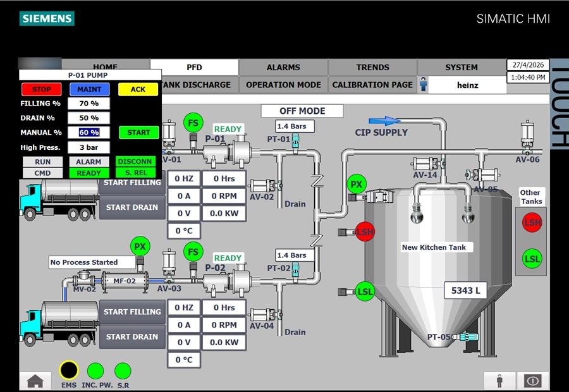Click the blue MAINT button
569x392 pixels.
(89, 89)
